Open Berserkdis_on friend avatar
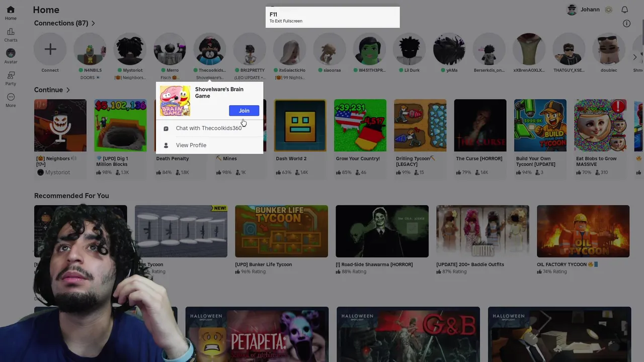The width and height of the screenshot is (644, 362). 489,49
